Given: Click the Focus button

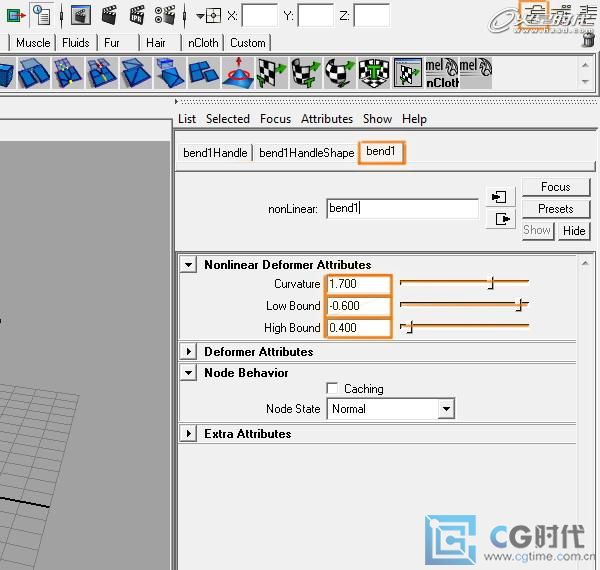Looking at the screenshot, I should pos(556,187).
